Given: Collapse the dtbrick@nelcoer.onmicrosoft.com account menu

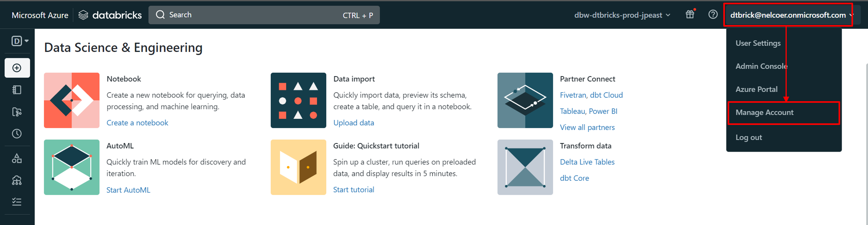Looking at the screenshot, I should click(788, 15).
